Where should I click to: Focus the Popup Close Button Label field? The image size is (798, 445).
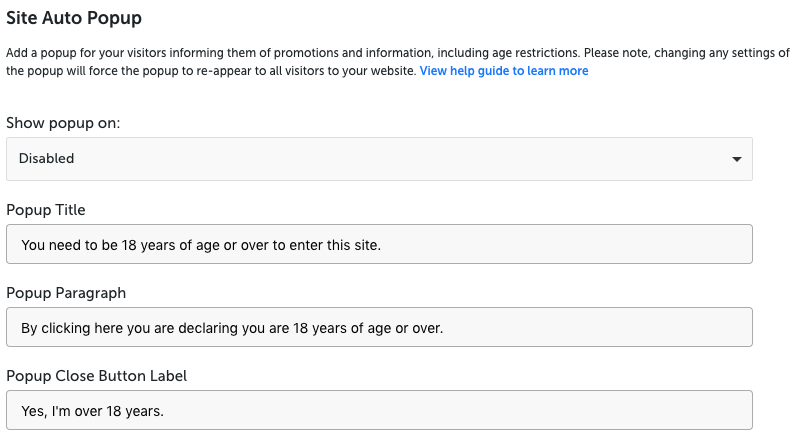click(379, 410)
